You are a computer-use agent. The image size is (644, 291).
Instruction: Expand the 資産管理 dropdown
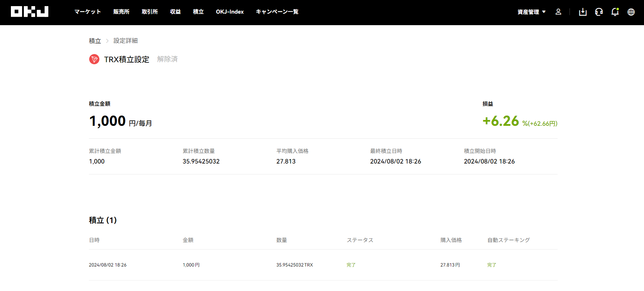[531, 12]
